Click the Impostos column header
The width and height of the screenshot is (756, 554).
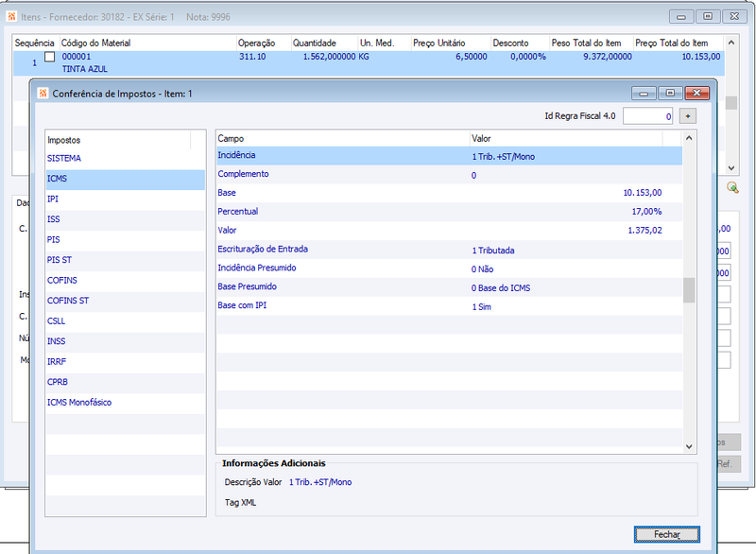point(118,140)
